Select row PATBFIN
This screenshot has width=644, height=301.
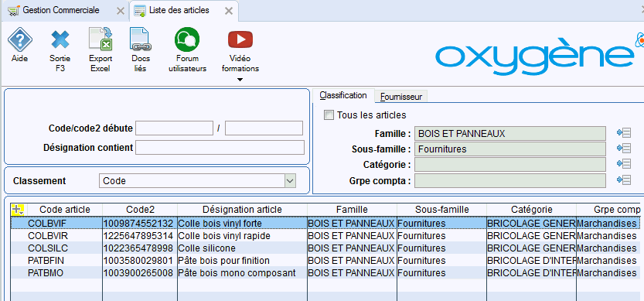coord(325,260)
